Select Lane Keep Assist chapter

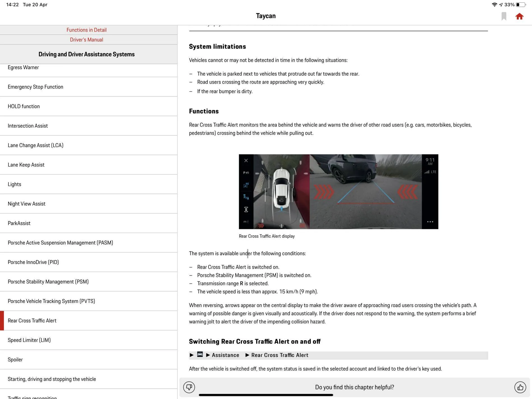coord(88,165)
